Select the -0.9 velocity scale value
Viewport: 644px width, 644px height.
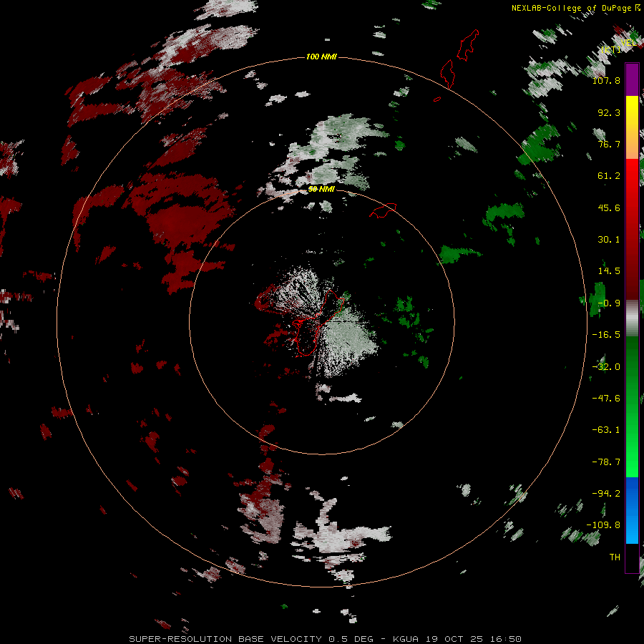609,303
